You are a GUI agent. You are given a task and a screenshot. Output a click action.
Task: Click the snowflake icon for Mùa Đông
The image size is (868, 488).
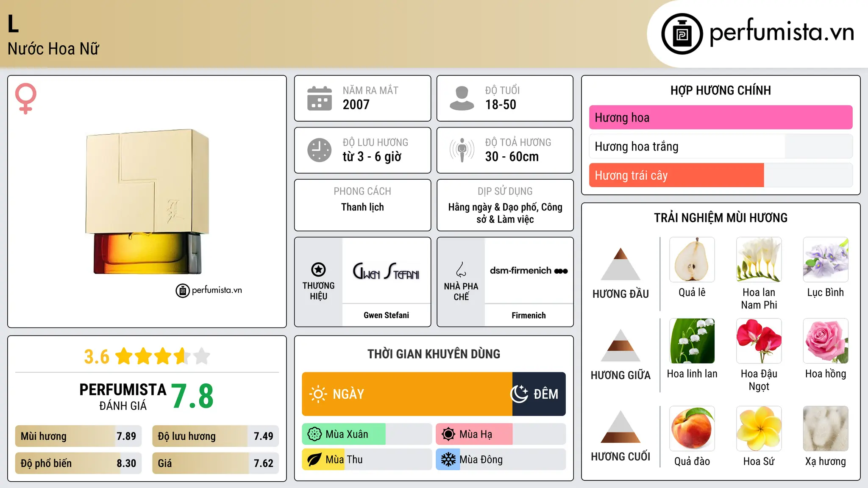(x=448, y=460)
